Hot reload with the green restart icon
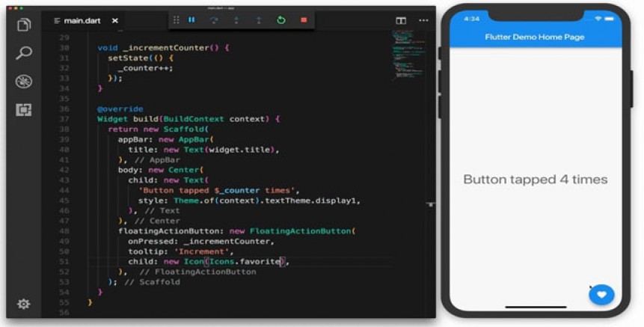Screen dimensions: 644x327 coord(281,19)
